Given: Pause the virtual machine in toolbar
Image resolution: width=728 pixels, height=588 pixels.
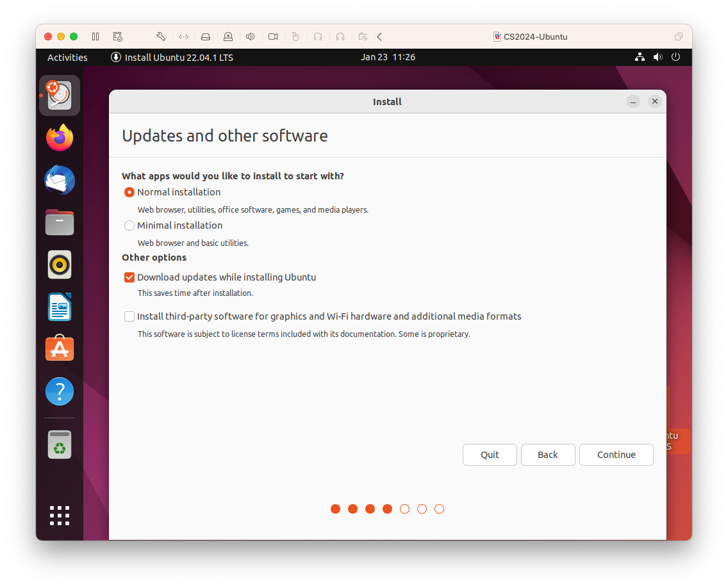Looking at the screenshot, I should pos(95,37).
